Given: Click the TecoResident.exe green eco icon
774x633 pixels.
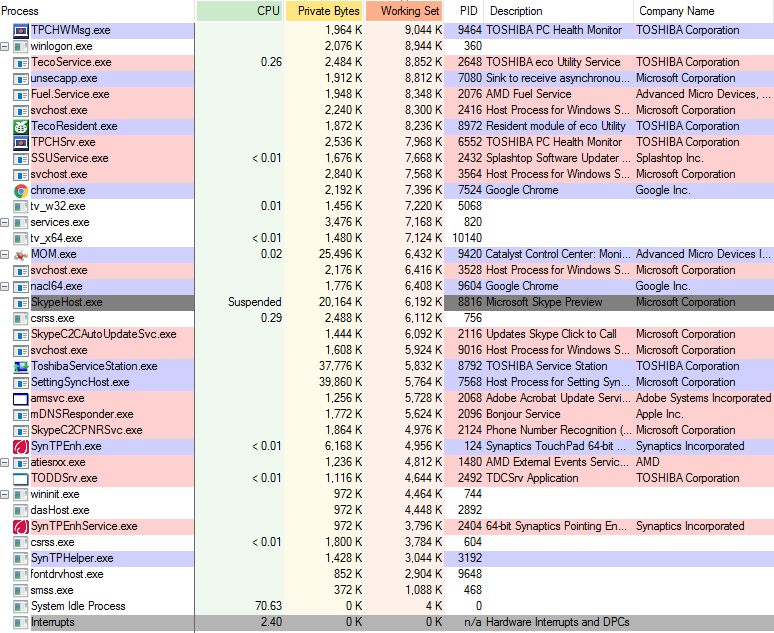Looking at the screenshot, I should (x=21, y=126).
